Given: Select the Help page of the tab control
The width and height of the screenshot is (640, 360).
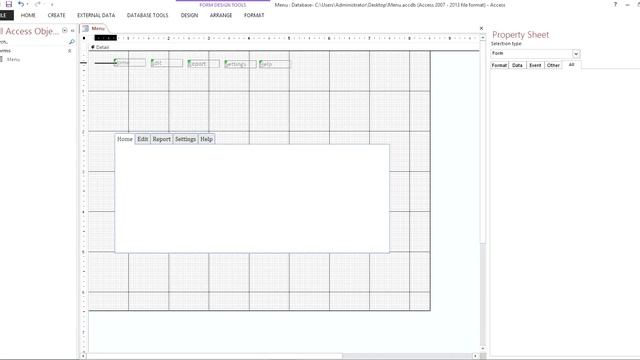Looking at the screenshot, I should pyautogui.click(x=207, y=139).
